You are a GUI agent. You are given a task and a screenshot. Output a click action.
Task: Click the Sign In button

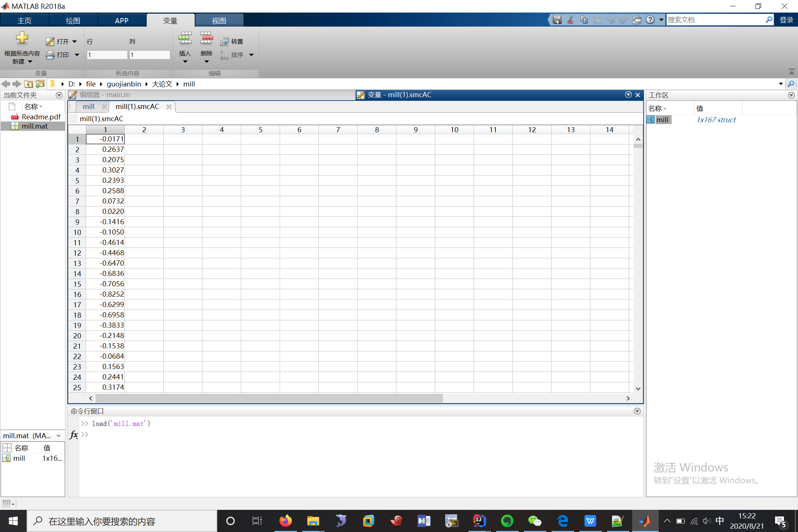[786, 20]
